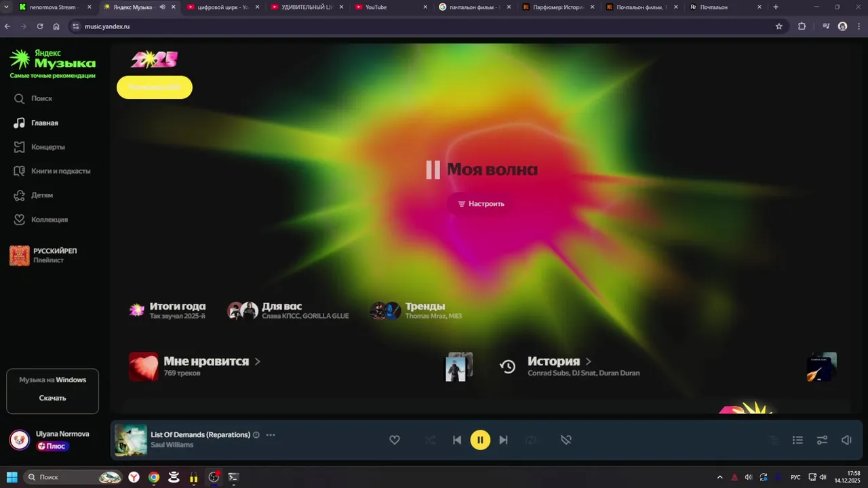The height and width of the screenshot is (488, 868).
Task: Click the Настроить wave settings button
Action: tap(481, 203)
